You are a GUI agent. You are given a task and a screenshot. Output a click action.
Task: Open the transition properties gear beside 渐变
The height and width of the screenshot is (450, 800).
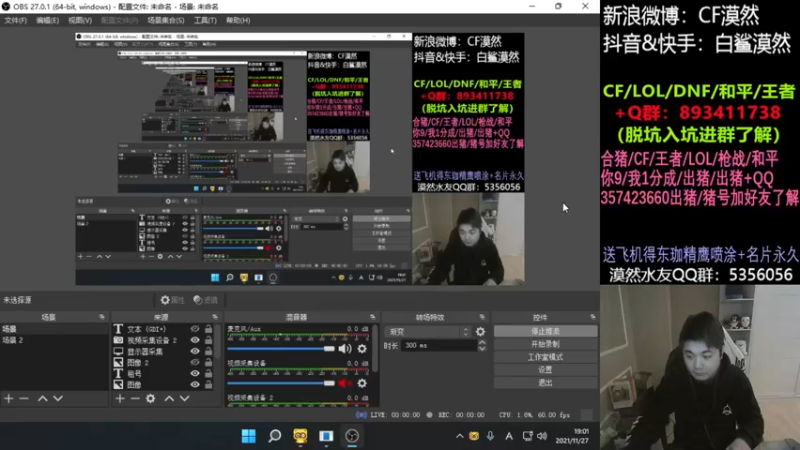(480, 332)
